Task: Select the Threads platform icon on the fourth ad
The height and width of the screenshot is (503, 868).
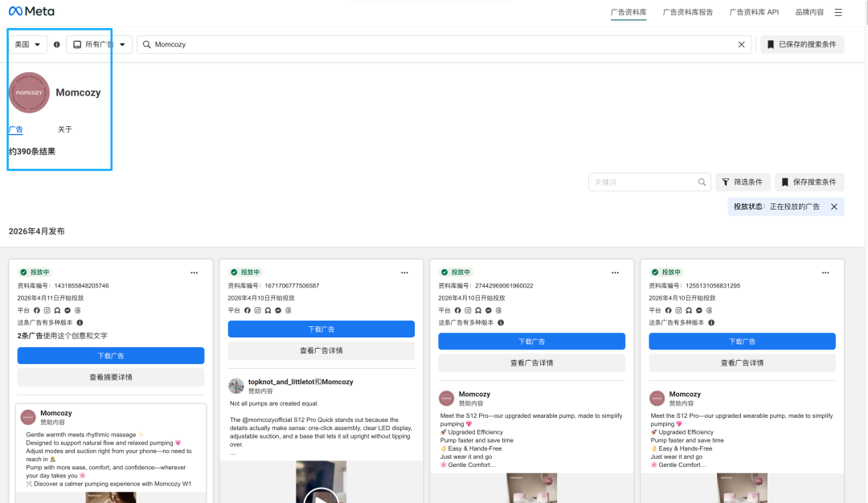Action: [710, 309]
